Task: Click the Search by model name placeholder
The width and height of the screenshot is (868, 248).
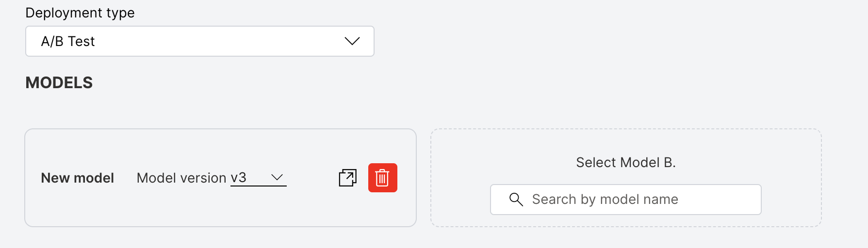Action: (605, 199)
